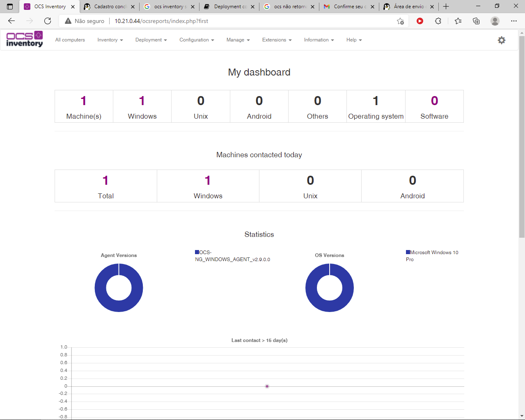Screen dimensions: 525x420
Task: Click the Statistics heading
Action: tap(259, 234)
